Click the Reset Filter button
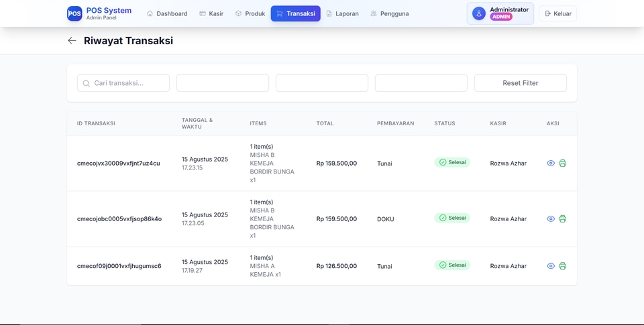Image resolution: width=644 pixels, height=325 pixels. click(x=520, y=83)
